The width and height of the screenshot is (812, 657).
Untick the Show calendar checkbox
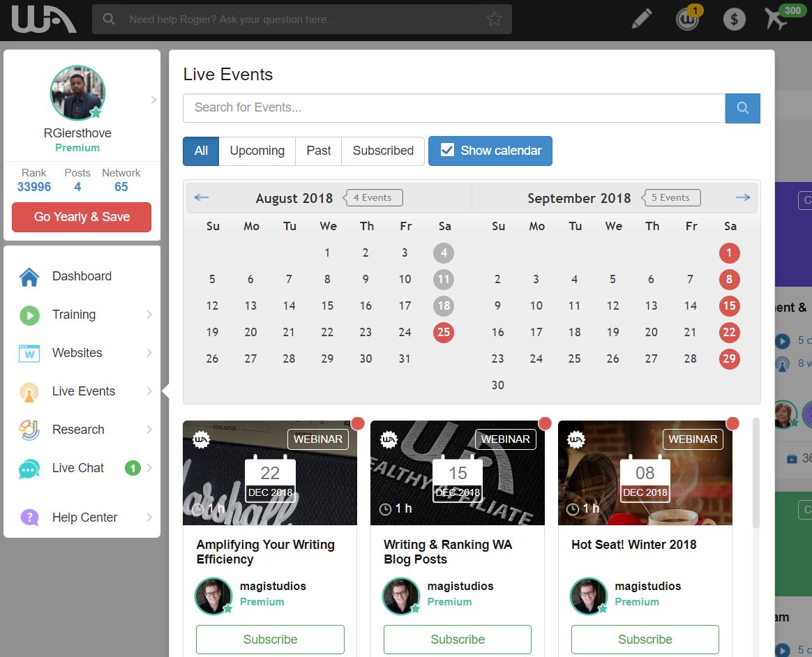click(447, 150)
